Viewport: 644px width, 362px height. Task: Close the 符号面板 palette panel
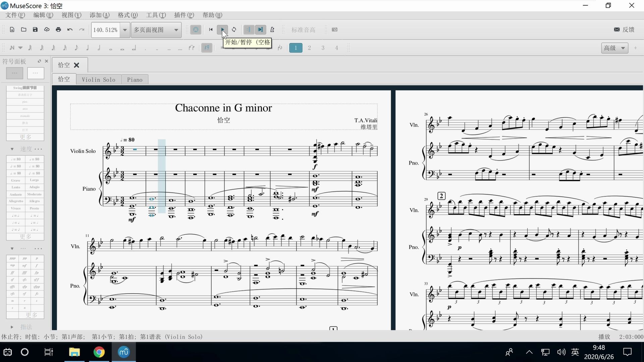[x=46, y=61]
